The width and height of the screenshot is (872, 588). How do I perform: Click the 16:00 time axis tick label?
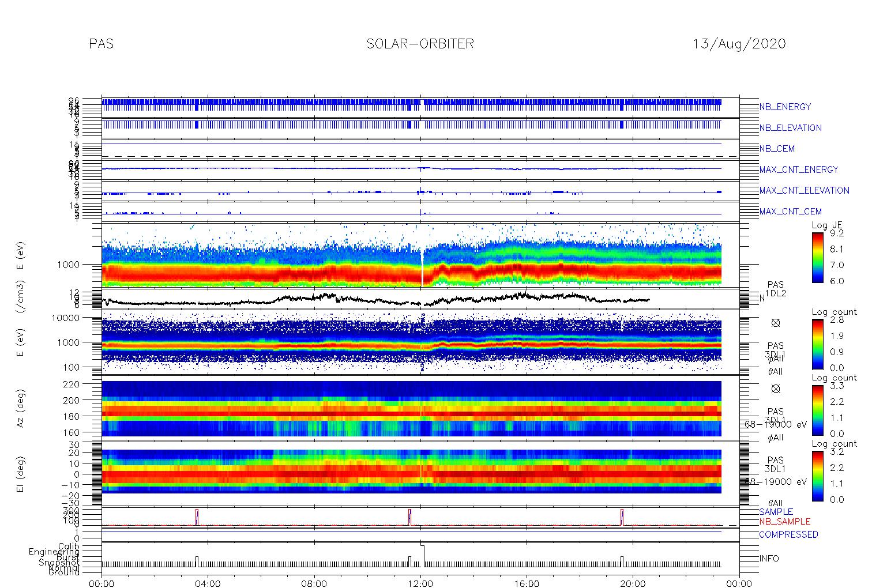[x=527, y=583]
